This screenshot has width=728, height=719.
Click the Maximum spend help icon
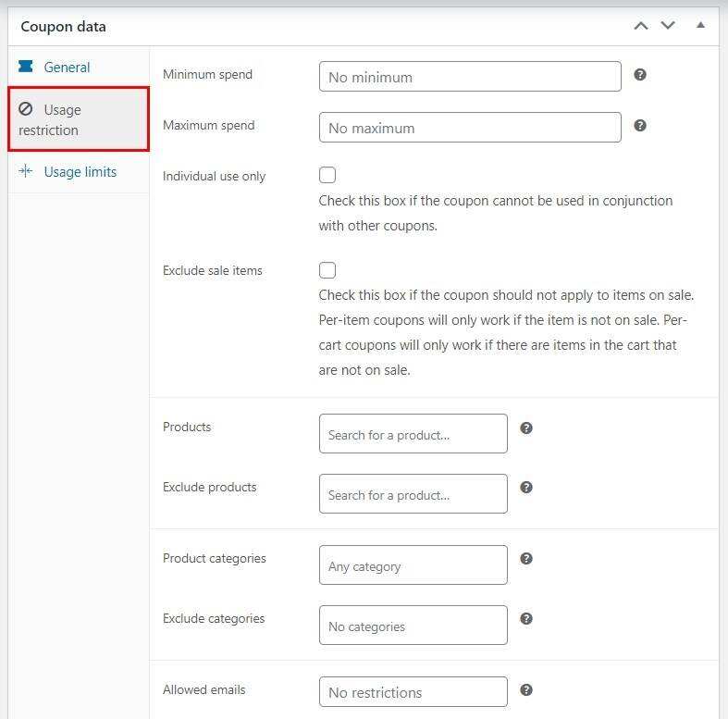click(640, 125)
